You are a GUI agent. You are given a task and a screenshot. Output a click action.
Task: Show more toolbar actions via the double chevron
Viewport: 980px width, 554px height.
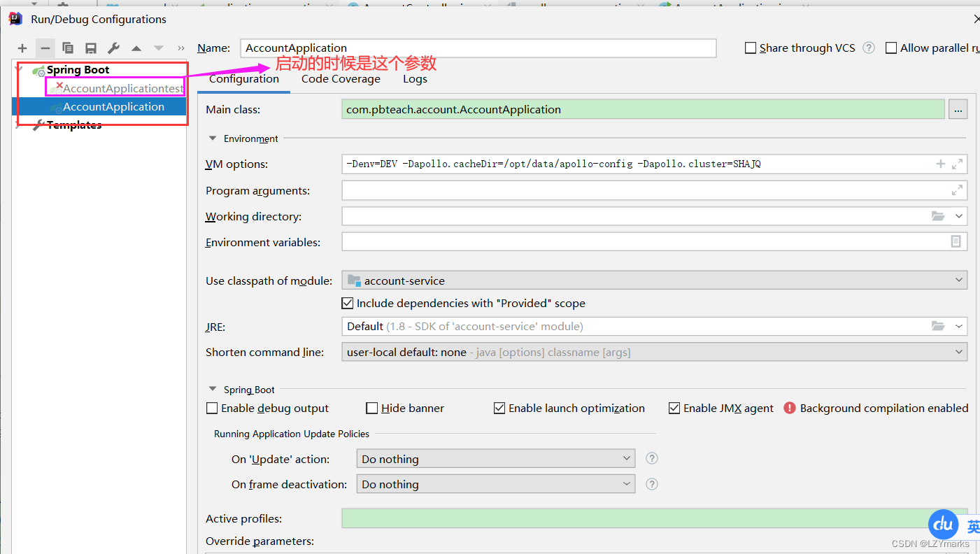click(181, 48)
